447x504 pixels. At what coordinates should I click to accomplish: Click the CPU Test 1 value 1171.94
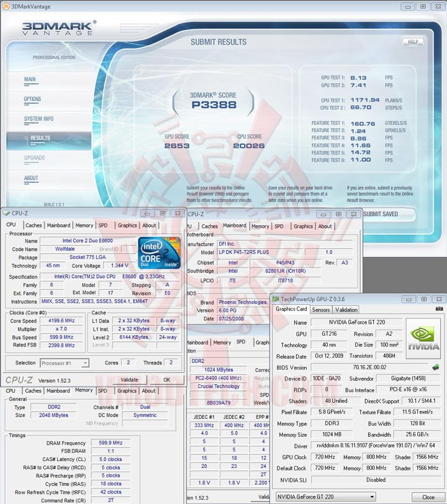[364, 100]
